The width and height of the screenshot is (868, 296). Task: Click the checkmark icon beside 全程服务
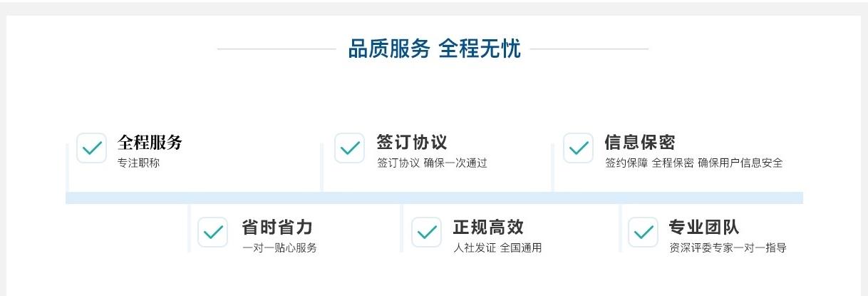click(x=91, y=148)
